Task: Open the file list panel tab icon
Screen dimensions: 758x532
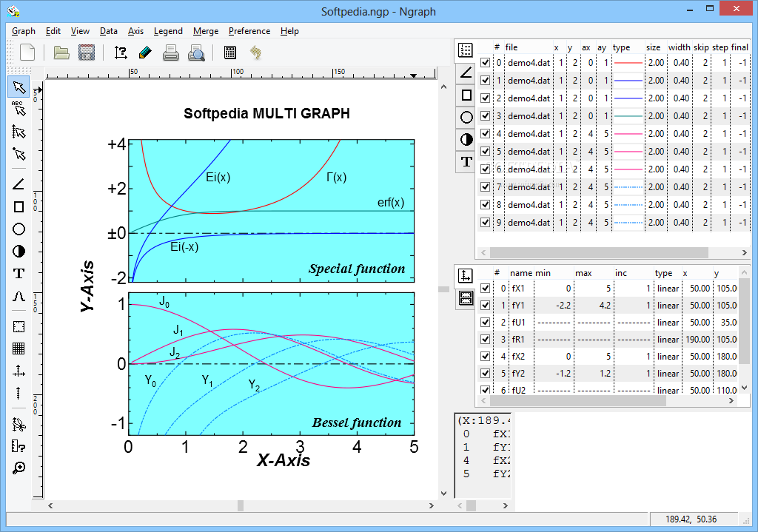Action: [x=466, y=50]
